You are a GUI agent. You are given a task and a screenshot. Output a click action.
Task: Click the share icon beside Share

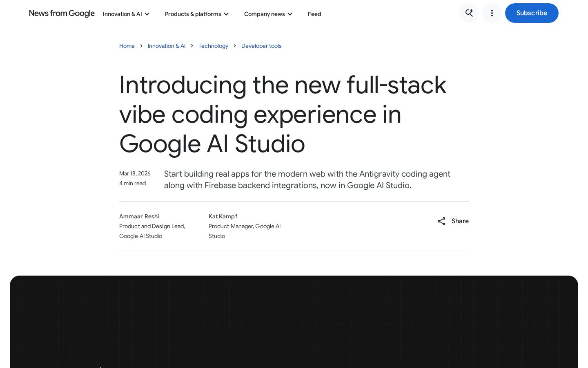coord(441,221)
